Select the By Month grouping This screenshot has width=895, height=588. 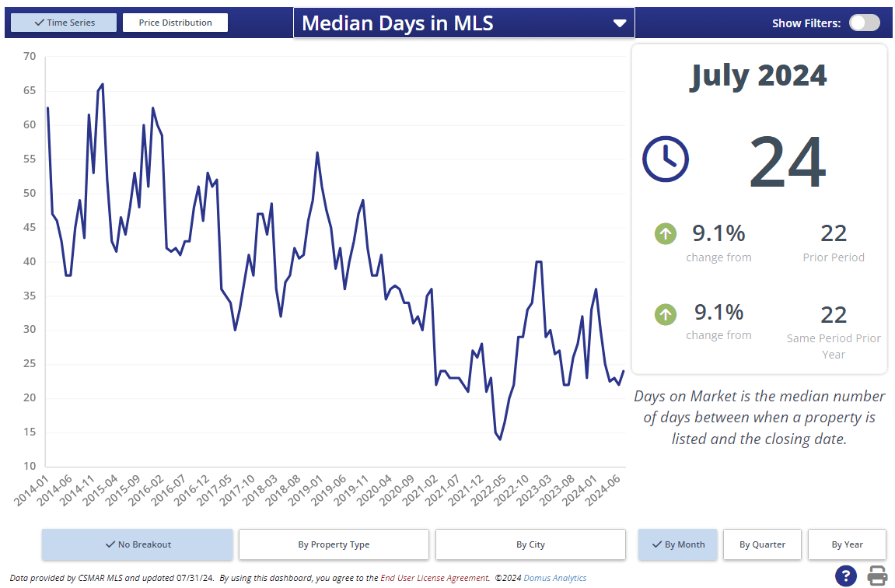pyautogui.click(x=678, y=544)
